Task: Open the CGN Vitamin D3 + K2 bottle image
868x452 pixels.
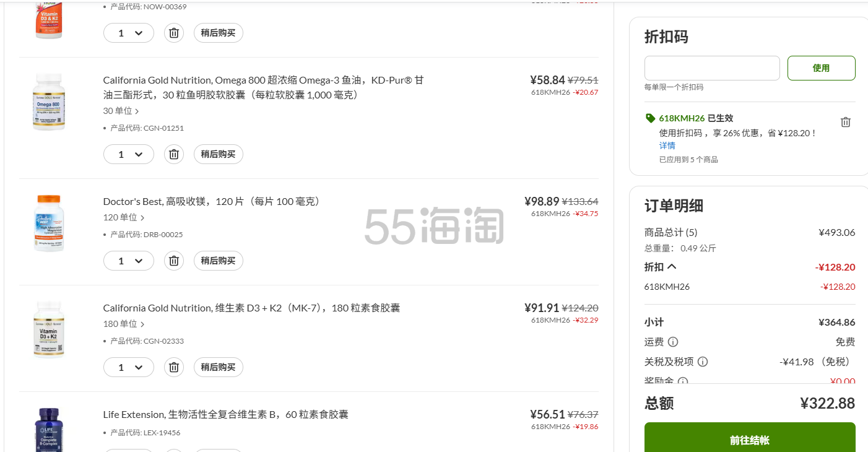Action: [x=49, y=329]
